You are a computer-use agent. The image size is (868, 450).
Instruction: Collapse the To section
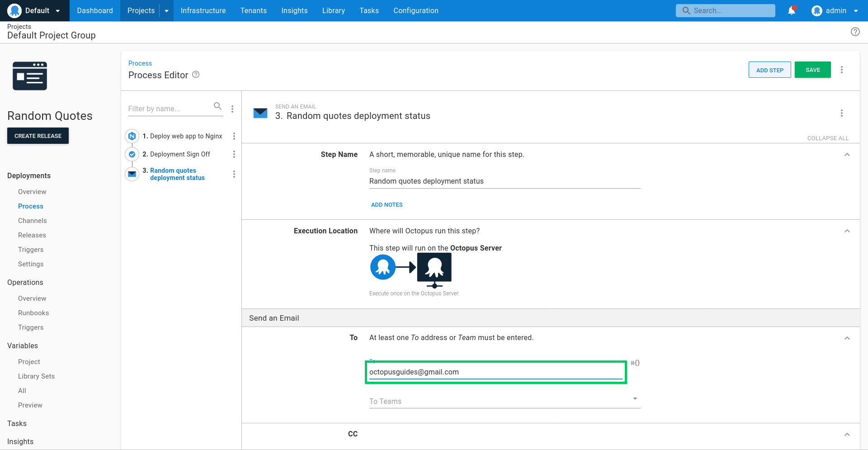(847, 338)
